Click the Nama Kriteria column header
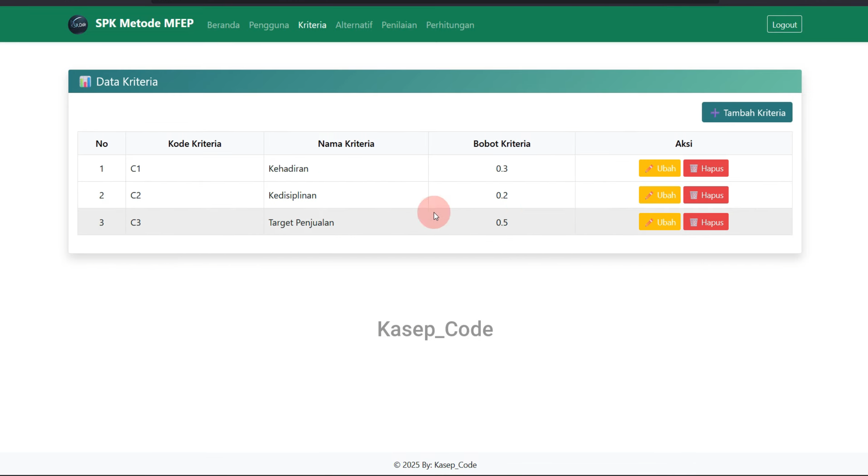Viewport: 868px width, 476px height. [x=346, y=144]
